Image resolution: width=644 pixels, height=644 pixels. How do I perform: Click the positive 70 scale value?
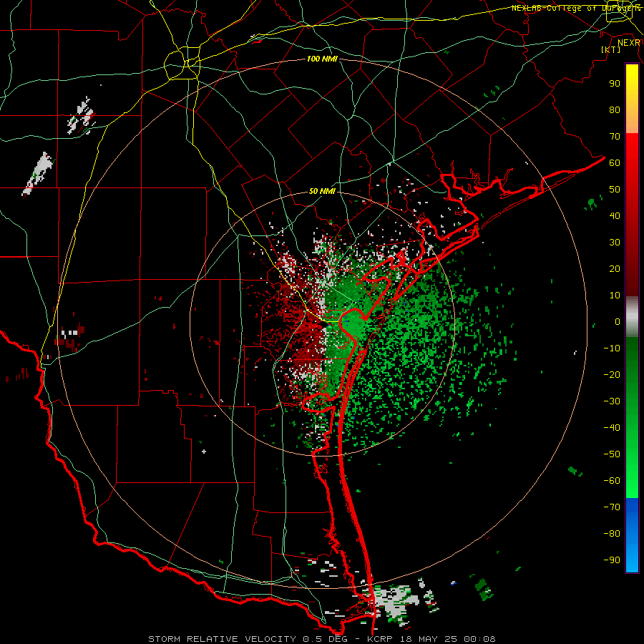(615, 137)
